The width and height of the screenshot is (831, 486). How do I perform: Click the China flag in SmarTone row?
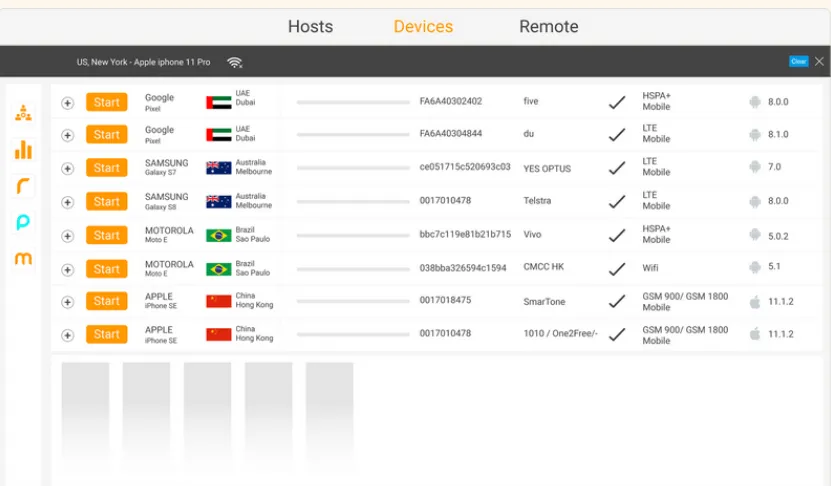click(x=218, y=301)
